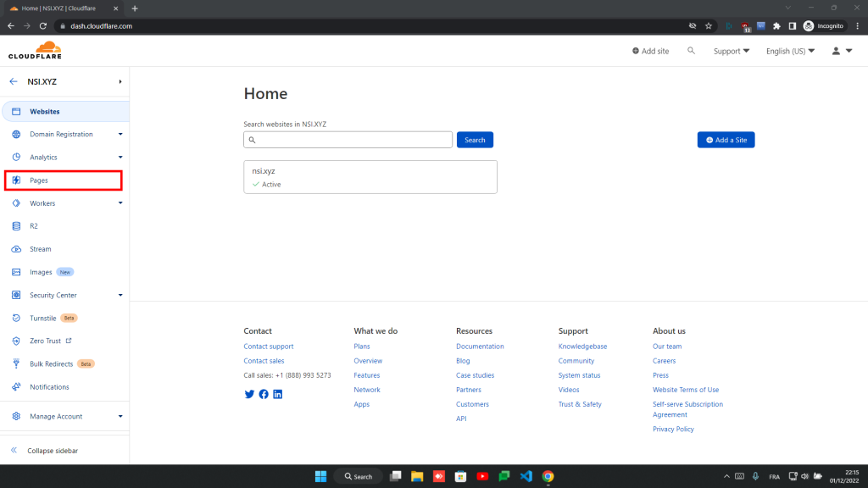Open the NSI.XYZ account switcher arrow
This screenshot has width=868, height=488.
(x=120, y=82)
